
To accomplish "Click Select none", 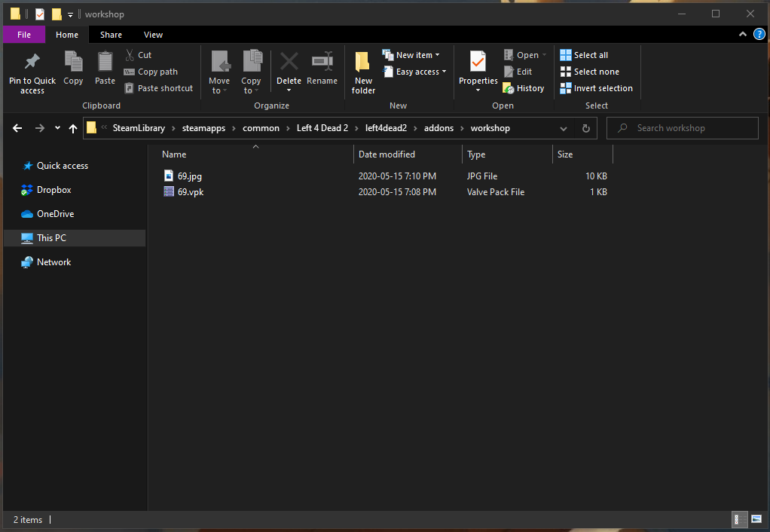I will 590,72.
